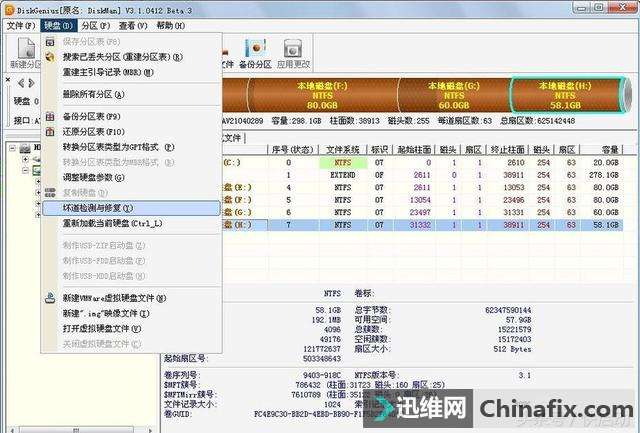Click the 62347590144 total bytes value
Screen dimensions: 640x433
508,311
